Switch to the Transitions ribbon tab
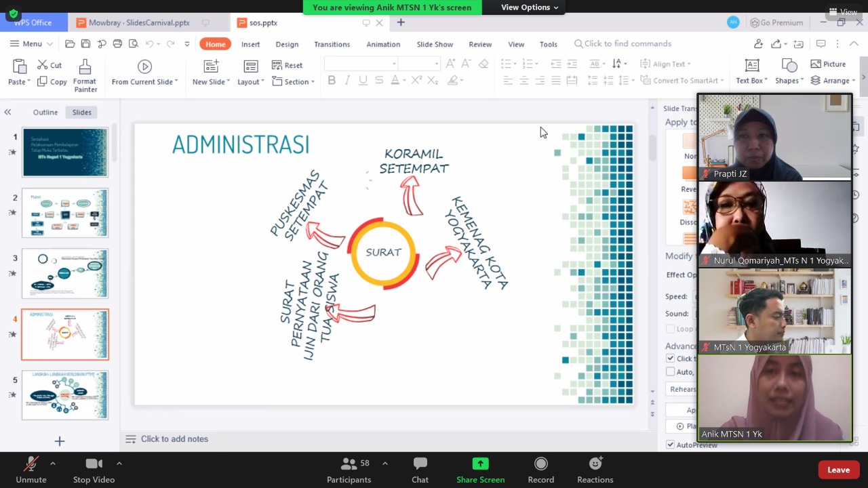Viewport: 868px width, 488px height. 332,44
